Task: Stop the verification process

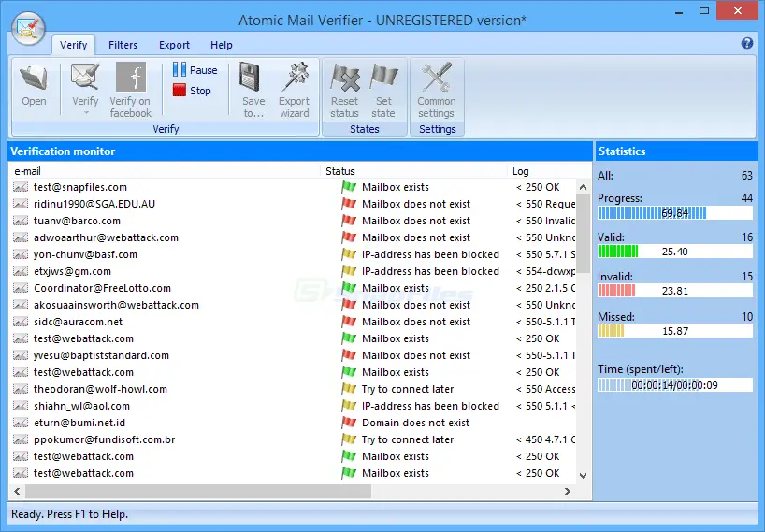Action: [x=192, y=91]
